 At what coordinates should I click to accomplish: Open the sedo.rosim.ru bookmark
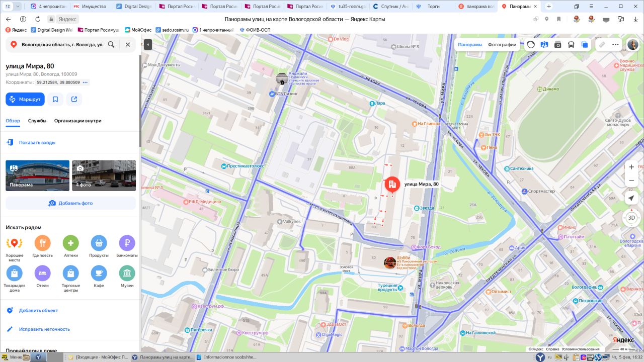click(x=172, y=30)
